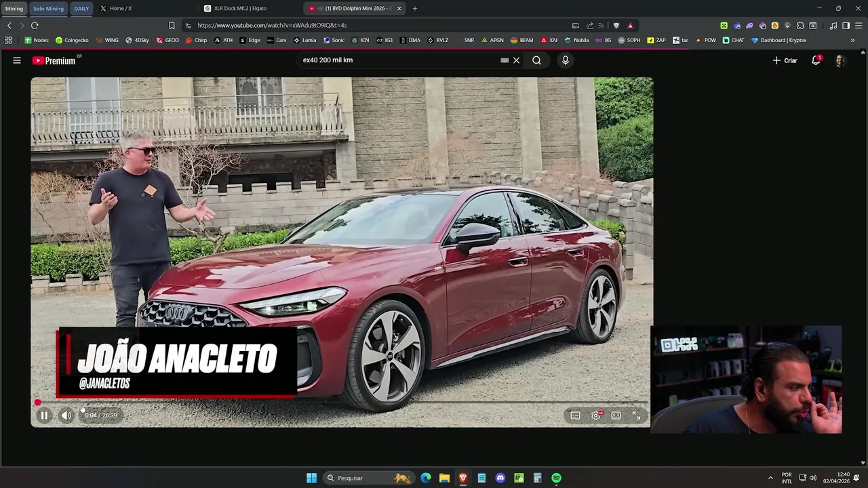
Task: Open the Sonic bookmark
Action: click(334, 40)
